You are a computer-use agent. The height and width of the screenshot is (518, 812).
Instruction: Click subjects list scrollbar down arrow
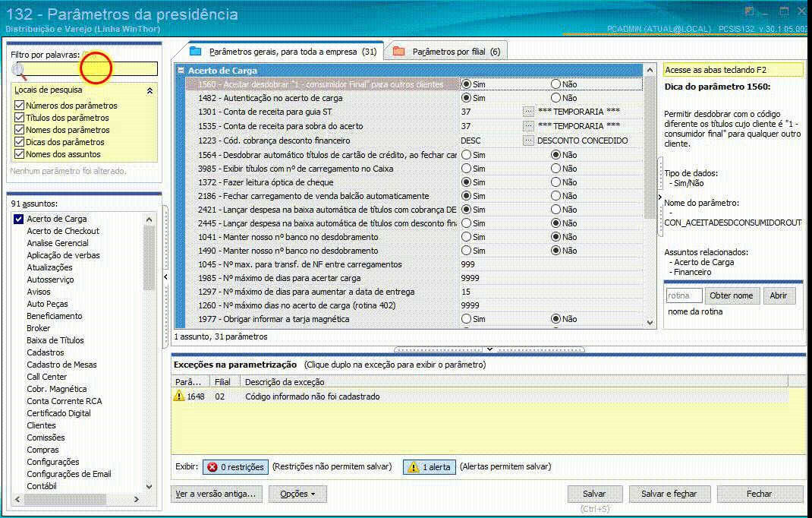point(149,486)
